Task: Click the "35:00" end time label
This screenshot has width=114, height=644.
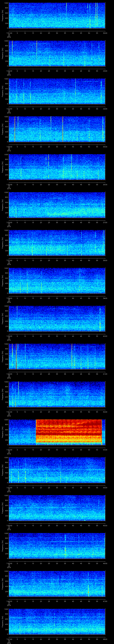Action: [x=105, y=147]
